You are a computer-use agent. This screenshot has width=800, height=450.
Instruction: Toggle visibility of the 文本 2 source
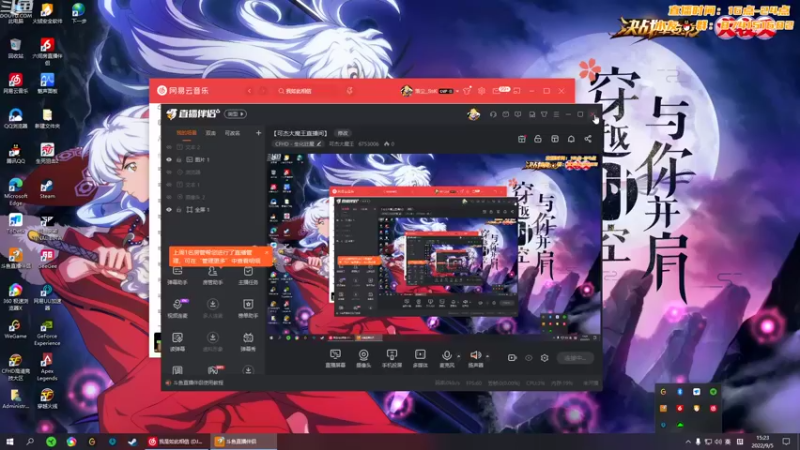click(169, 147)
